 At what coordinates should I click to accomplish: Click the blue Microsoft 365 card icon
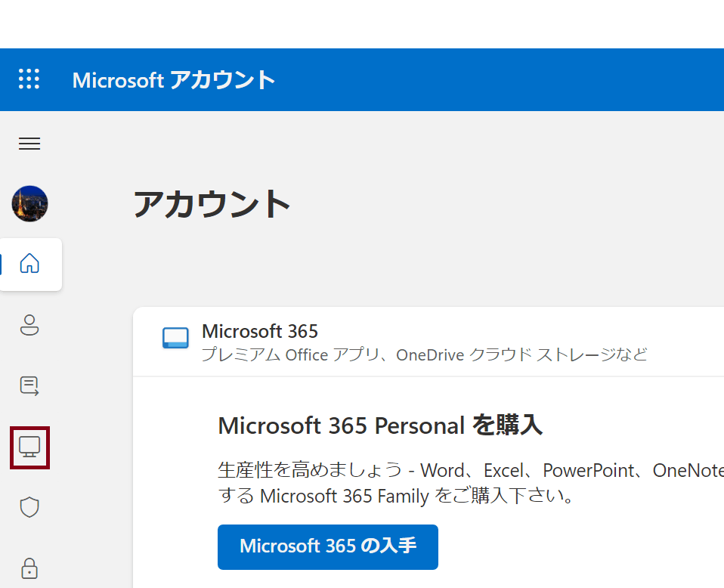click(x=175, y=338)
